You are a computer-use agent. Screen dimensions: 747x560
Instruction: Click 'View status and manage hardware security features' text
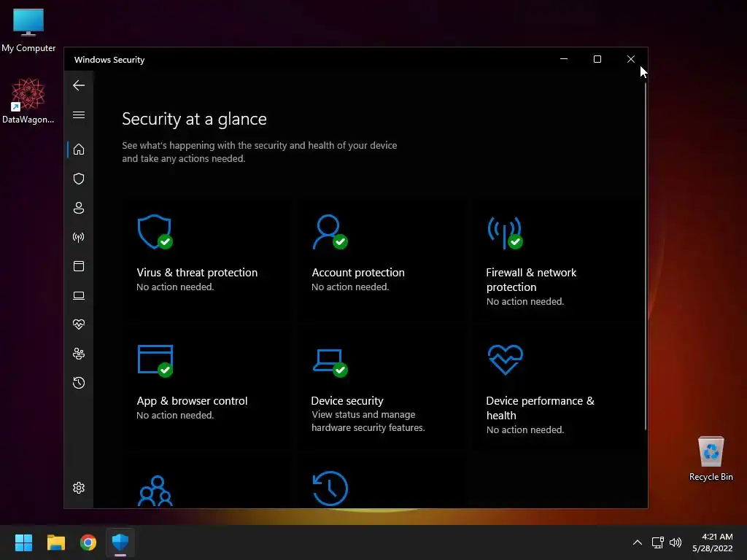[x=368, y=421]
